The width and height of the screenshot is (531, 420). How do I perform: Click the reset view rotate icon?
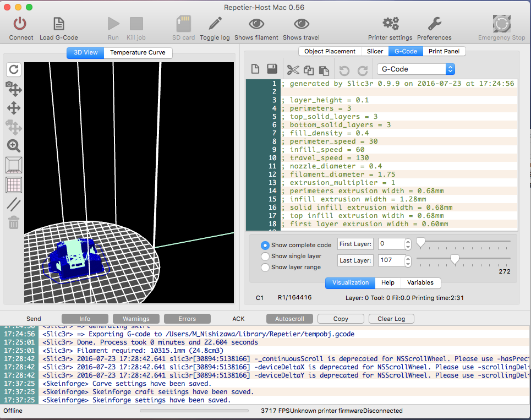pyautogui.click(x=14, y=69)
